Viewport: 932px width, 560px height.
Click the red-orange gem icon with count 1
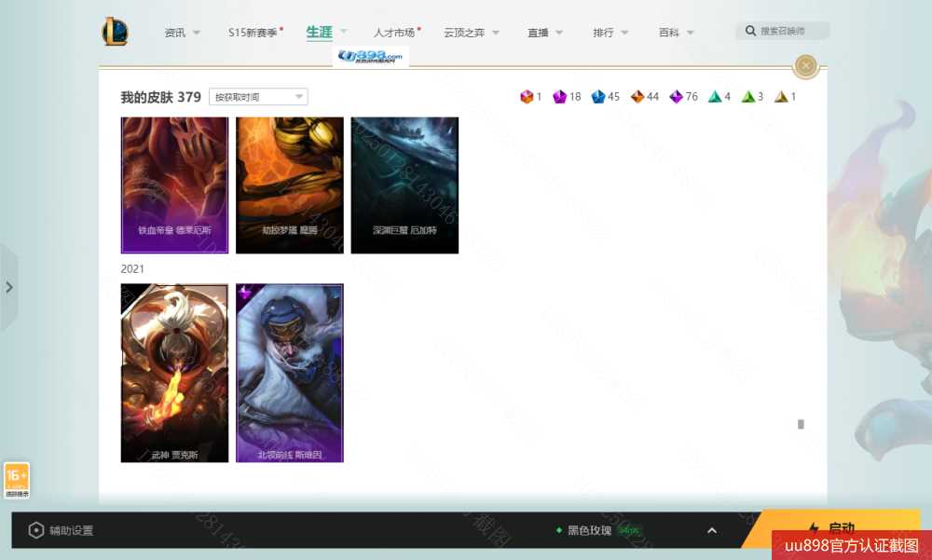click(x=527, y=97)
